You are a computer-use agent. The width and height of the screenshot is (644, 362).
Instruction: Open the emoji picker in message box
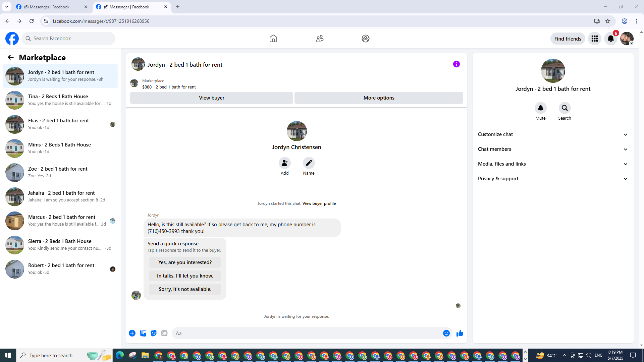tap(446, 333)
